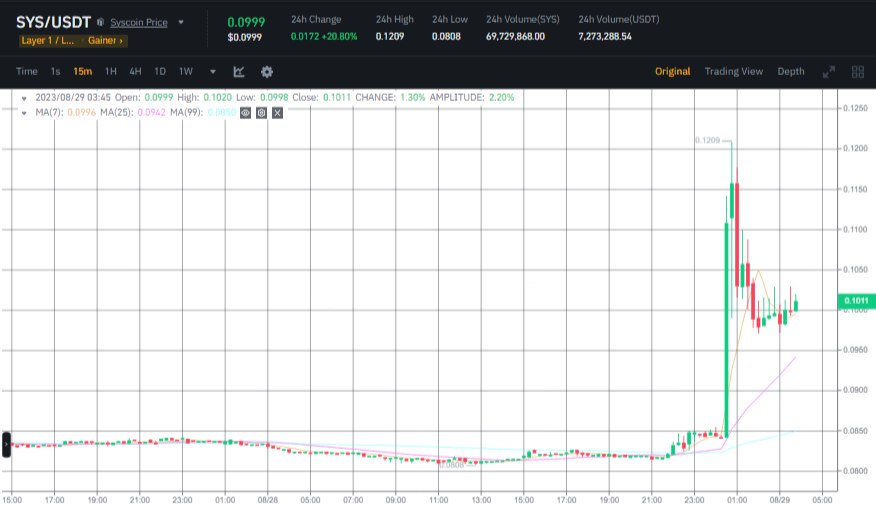
Task: Switch to 4H interval
Action: click(x=135, y=71)
